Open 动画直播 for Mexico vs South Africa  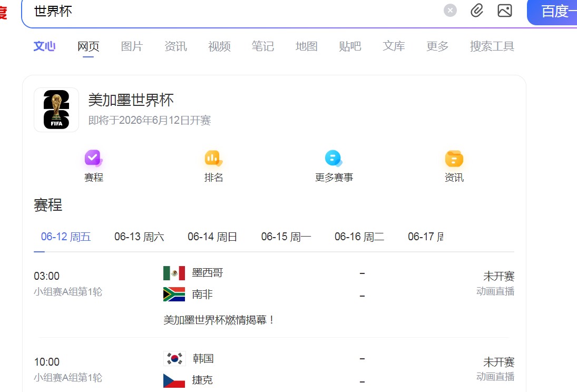point(495,291)
